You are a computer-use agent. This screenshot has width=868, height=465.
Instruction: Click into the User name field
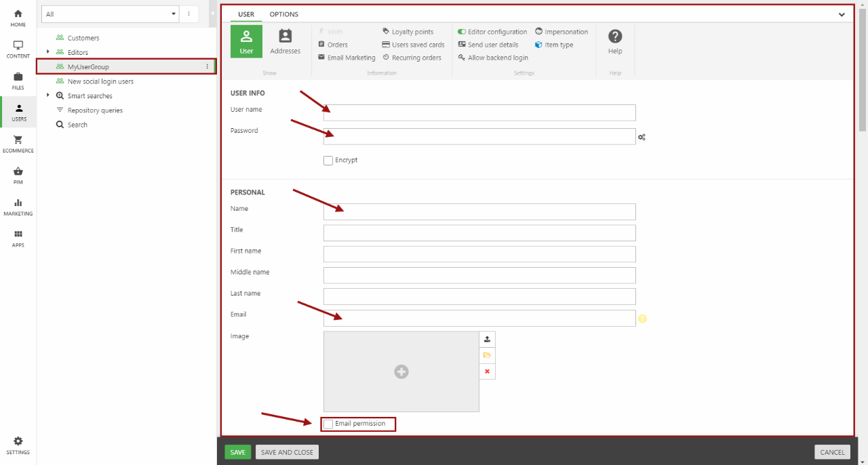click(x=479, y=113)
